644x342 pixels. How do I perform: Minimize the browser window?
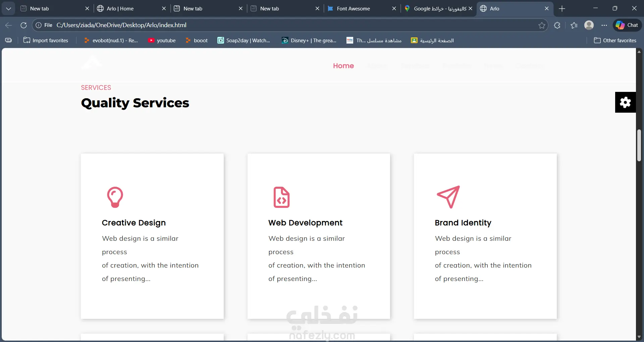pyautogui.click(x=595, y=8)
